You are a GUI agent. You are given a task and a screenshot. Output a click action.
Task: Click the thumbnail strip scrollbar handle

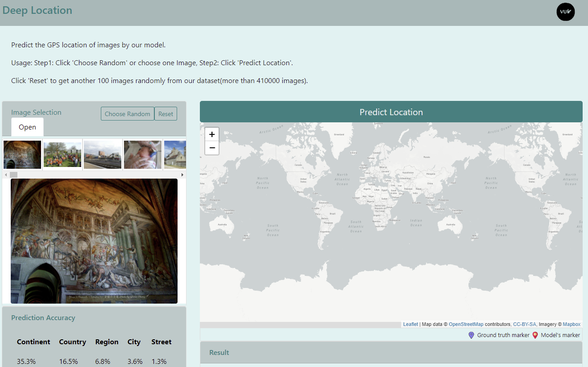click(x=13, y=175)
